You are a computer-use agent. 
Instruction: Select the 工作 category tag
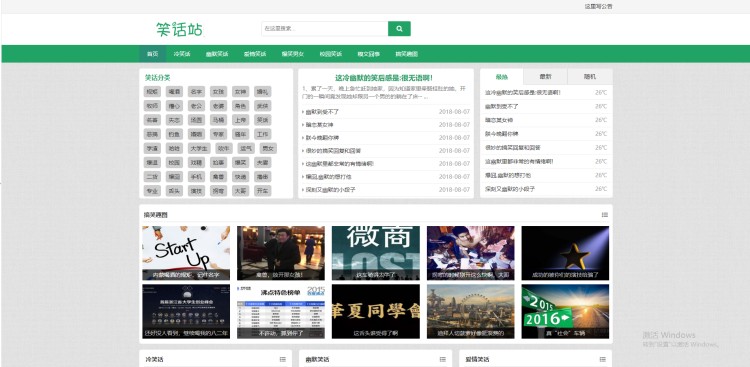[262, 134]
